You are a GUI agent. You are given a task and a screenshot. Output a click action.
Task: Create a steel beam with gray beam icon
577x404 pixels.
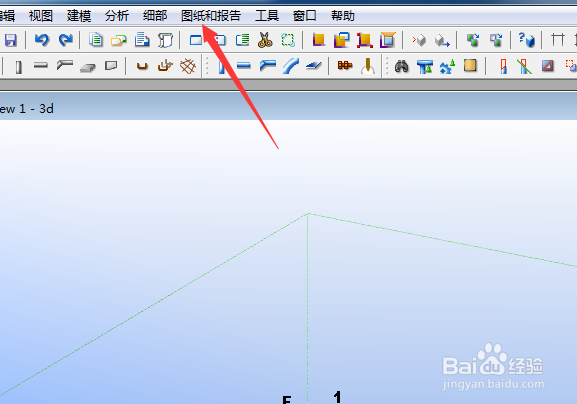[x=41, y=65]
